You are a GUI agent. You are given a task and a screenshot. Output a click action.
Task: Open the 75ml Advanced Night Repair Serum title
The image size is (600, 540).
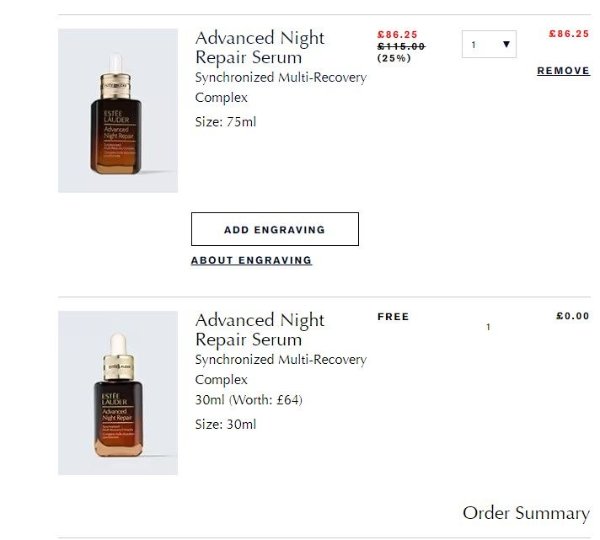[259, 47]
